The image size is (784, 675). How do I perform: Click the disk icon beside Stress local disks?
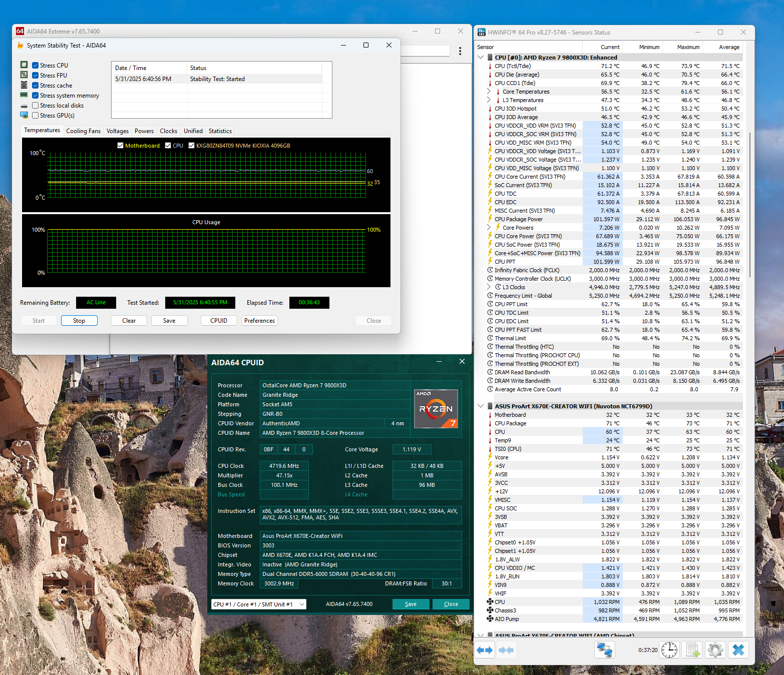(24, 106)
